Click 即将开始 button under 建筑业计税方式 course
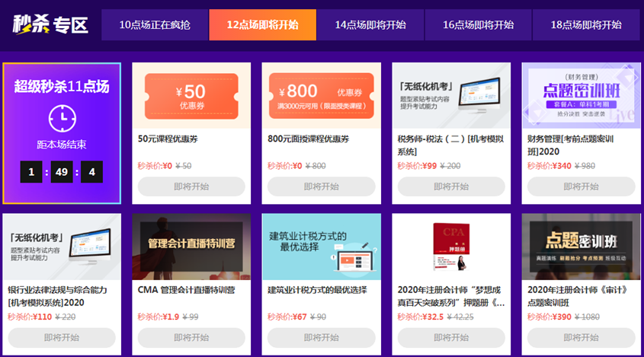The height and width of the screenshot is (357, 644). point(321,338)
